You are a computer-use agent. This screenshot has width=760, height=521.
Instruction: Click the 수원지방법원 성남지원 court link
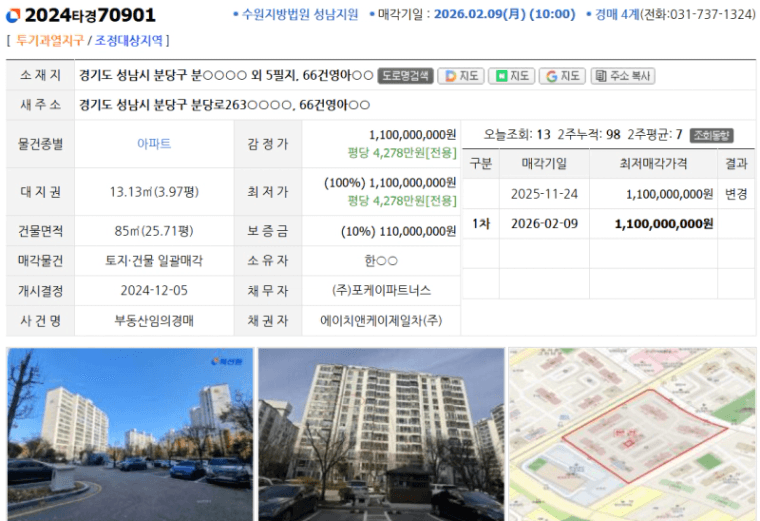(300, 15)
